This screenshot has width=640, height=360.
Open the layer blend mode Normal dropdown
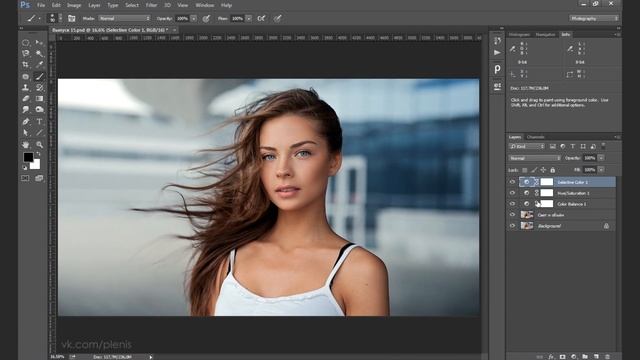pyautogui.click(x=534, y=158)
